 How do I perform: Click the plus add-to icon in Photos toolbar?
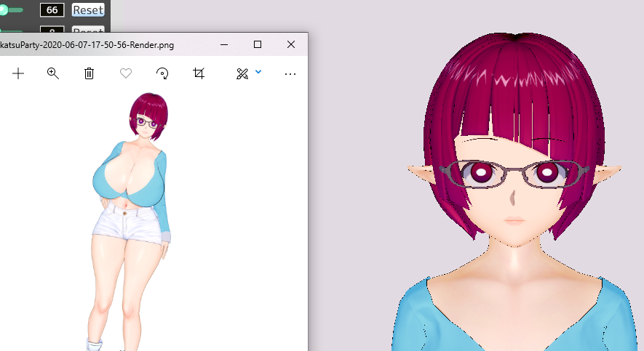tap(18, 74)
